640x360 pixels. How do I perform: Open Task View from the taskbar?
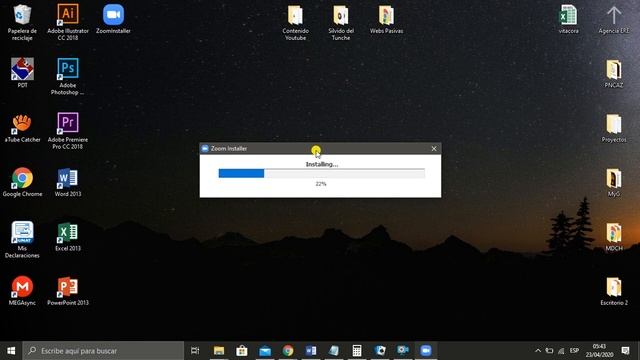[195, 351]
